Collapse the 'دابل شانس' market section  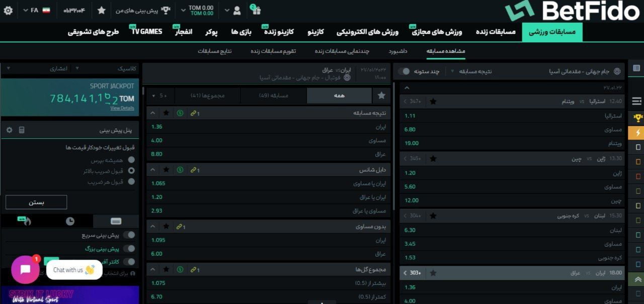point(152,170)
